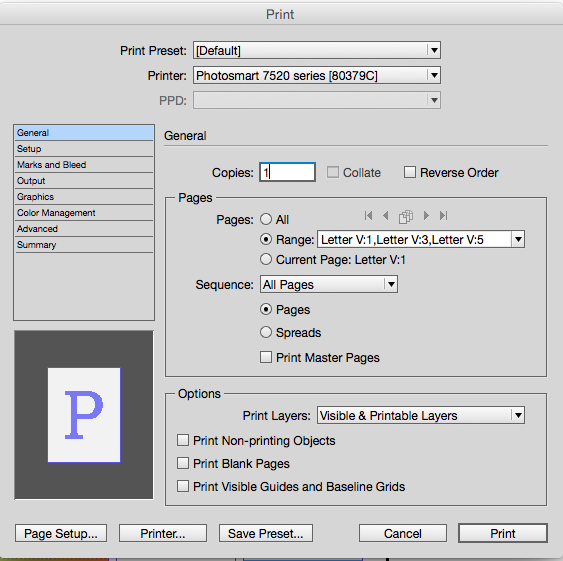
Task: Open the Range pages dropdown arrow
Action: 518,240
